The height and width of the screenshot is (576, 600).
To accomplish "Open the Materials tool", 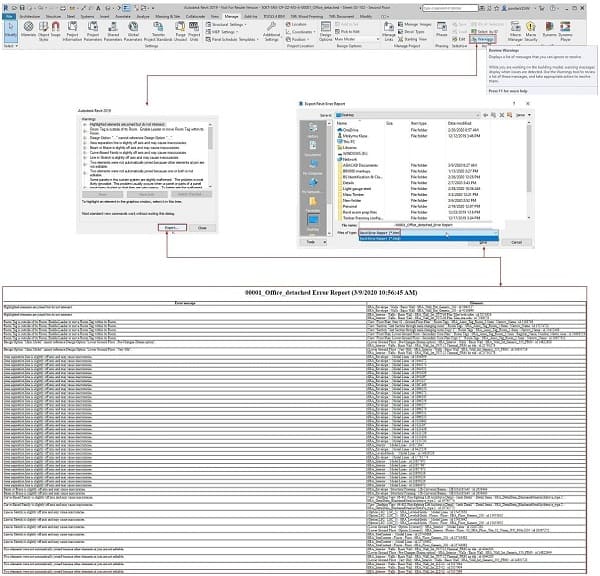I will (x=28, y=30).
